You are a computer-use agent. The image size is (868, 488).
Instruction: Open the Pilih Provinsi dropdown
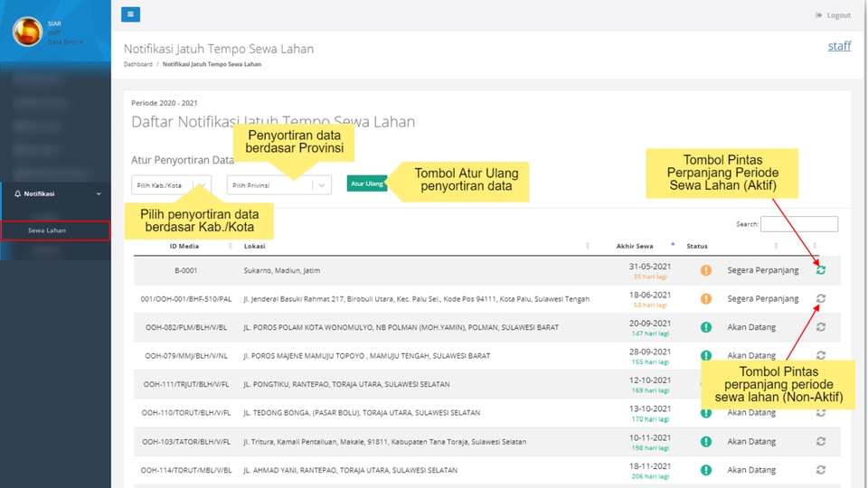(279, 185)
